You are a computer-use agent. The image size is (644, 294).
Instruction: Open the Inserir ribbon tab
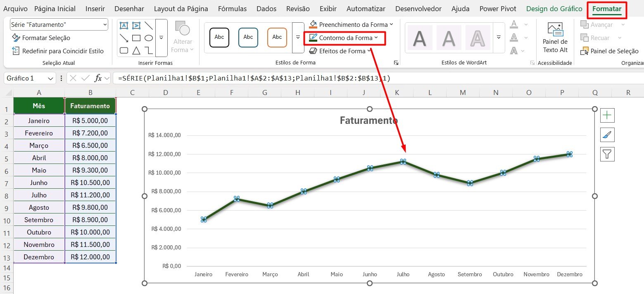[95, 9]
